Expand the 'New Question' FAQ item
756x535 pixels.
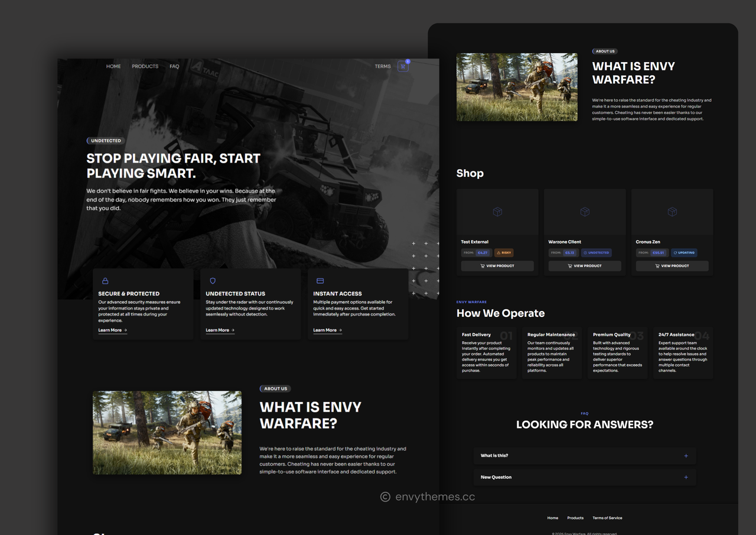585,477
